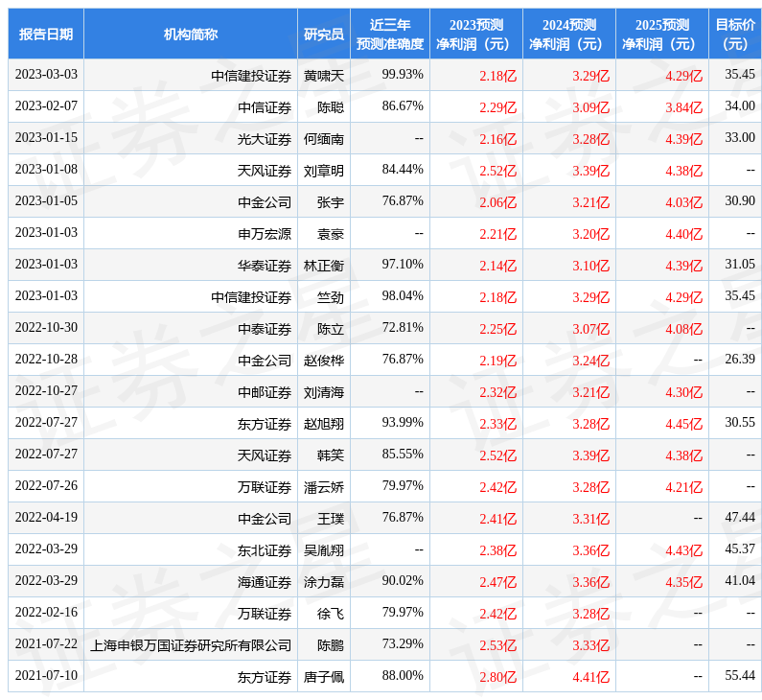
Task: Click accuracy value 84.44%
Action: (403, 169)
